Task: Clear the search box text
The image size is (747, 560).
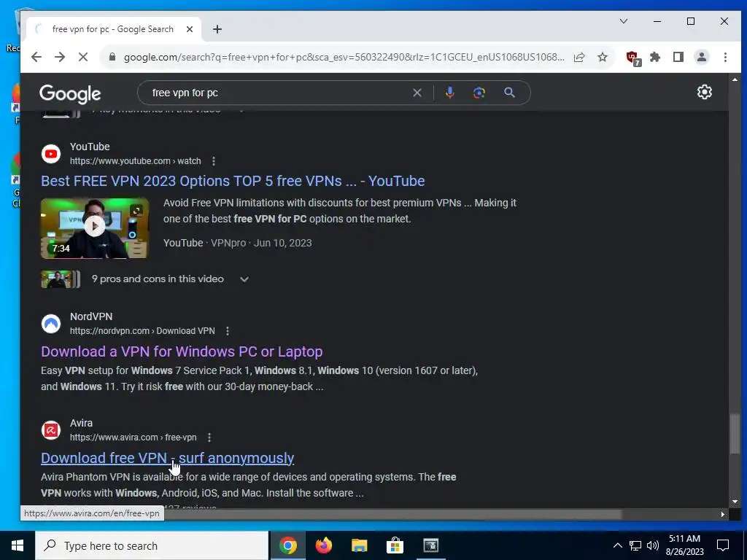Action: 417,93
